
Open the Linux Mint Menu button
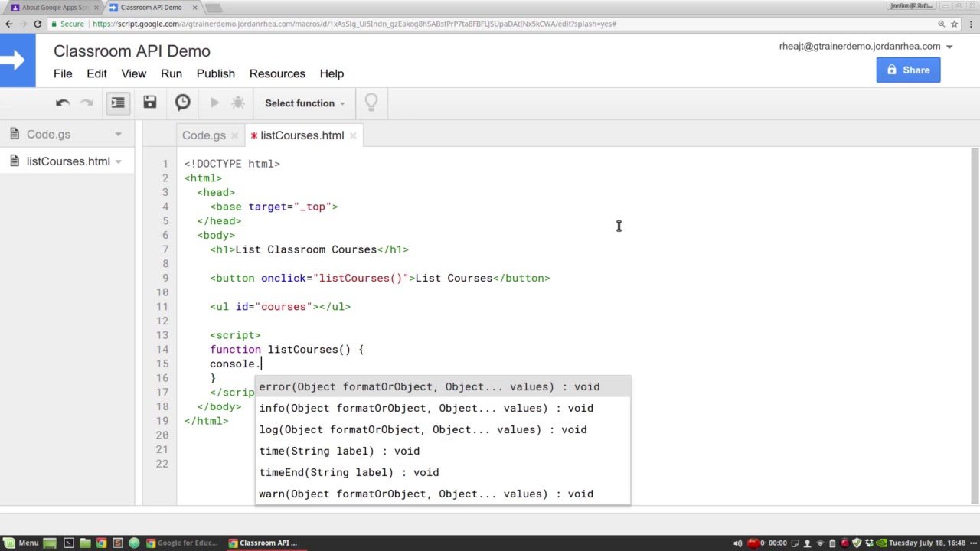20,543
